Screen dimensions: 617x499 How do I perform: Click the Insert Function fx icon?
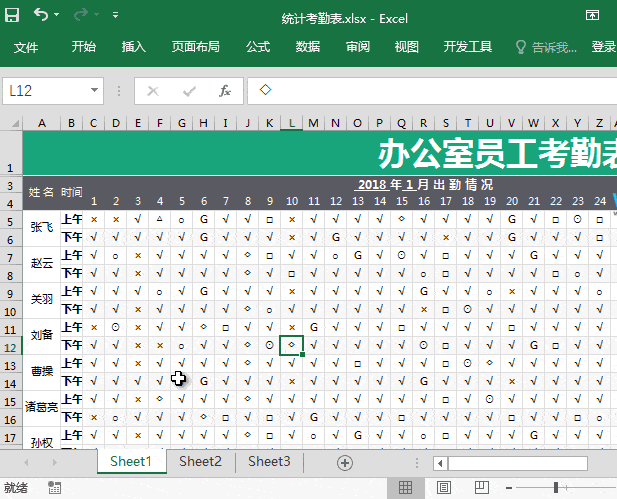(x=225, y=91)
